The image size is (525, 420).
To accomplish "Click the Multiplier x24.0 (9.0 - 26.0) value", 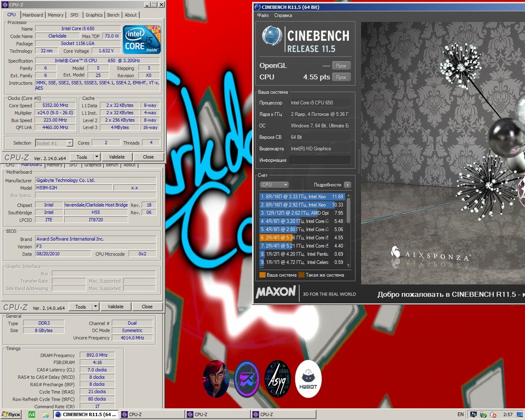I will tap(55, 113).
